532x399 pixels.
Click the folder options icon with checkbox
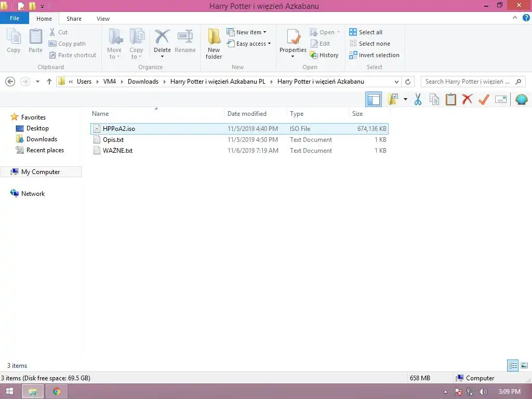[393, 99]
